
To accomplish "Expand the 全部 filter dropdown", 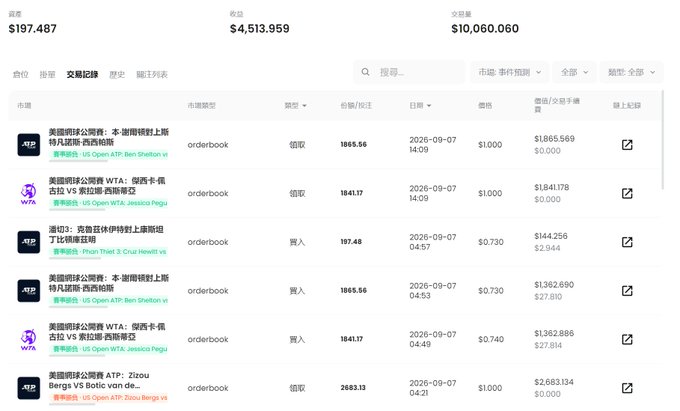I will point(574,72).
